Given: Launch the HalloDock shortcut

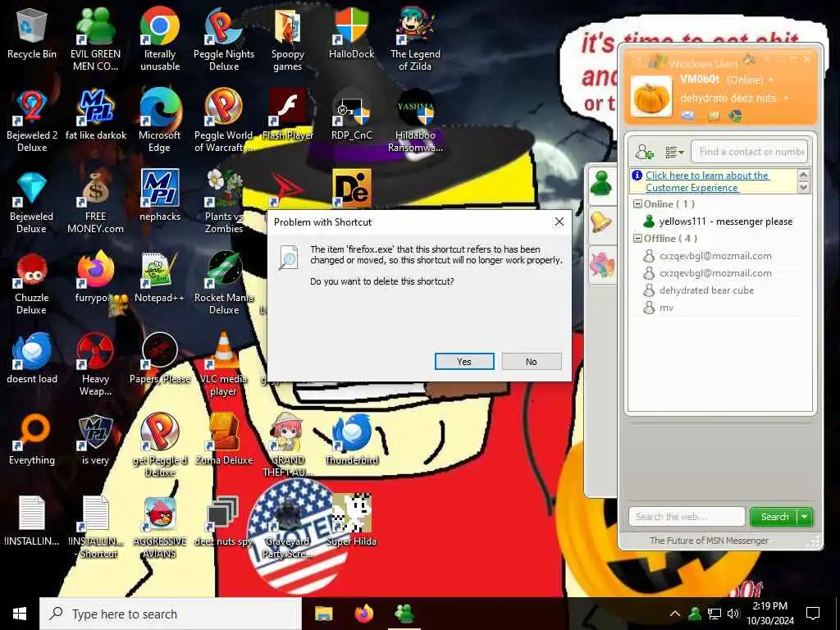Looking at the screenshot, I should coord(351,33).
